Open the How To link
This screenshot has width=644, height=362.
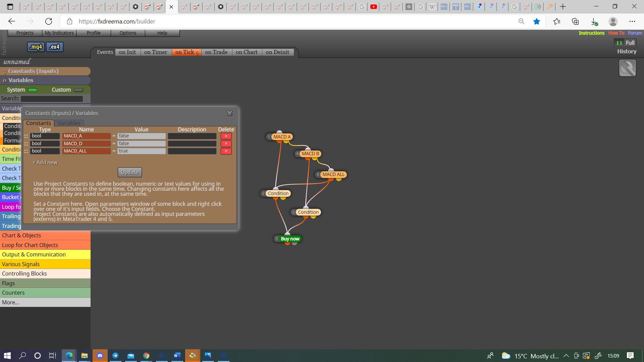pos(616,33)
